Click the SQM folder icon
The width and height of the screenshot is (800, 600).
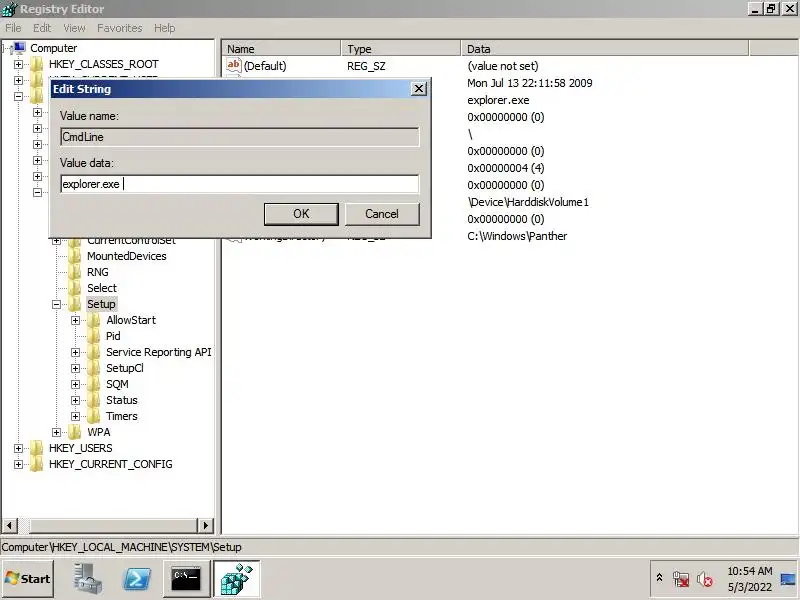pos(94,384)
